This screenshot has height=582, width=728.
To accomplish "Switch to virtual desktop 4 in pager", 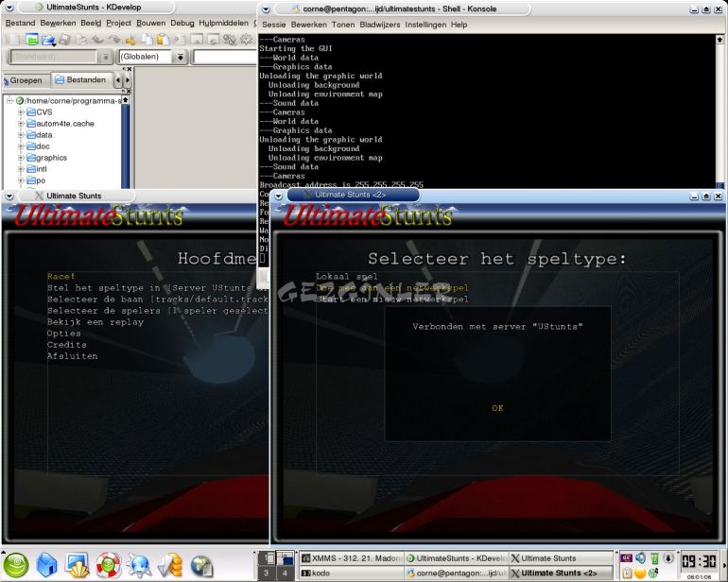I will pyautogui.click(x=285, y=573).
